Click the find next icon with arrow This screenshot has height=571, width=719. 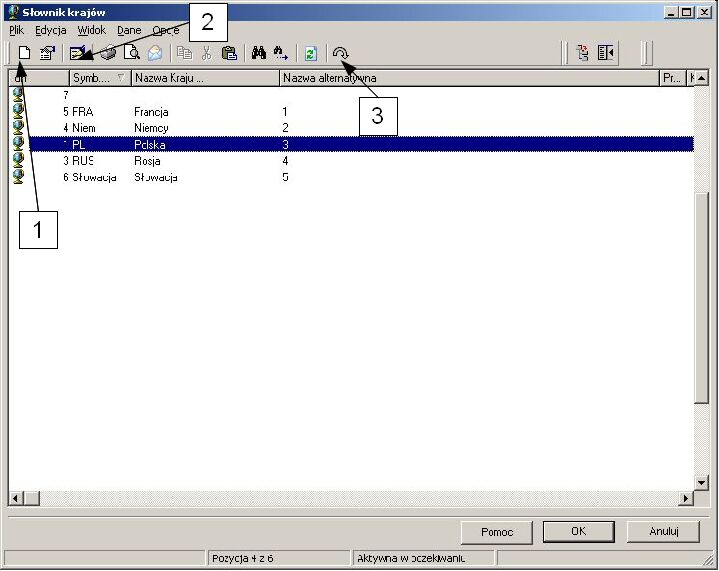pyautogui.click(x=281, y=53)
